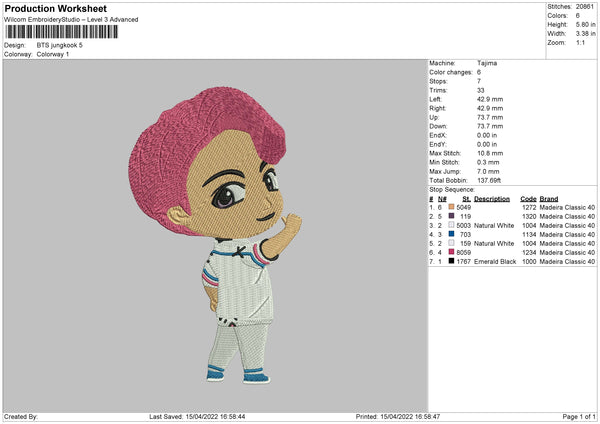Click the Total Bobbin value 137.69ft
Viewport: 600px width, 424px height.
coord(489,181)
